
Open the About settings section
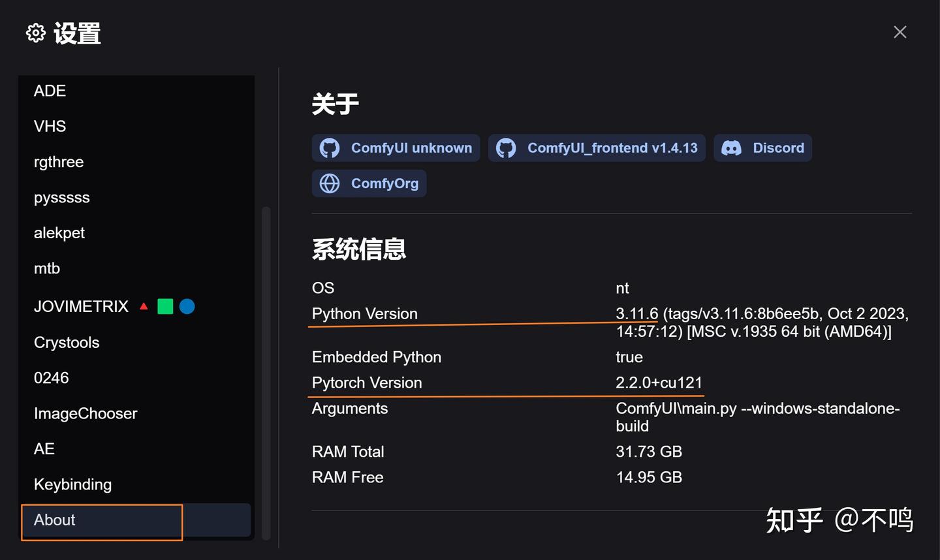pos(55,520)
